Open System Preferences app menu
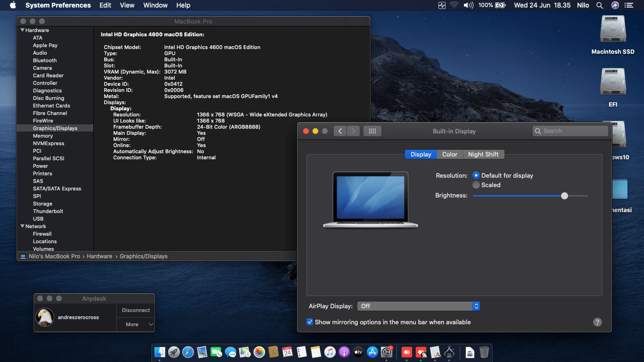Viewport: 644px width, 362px height. click(58, 5)
